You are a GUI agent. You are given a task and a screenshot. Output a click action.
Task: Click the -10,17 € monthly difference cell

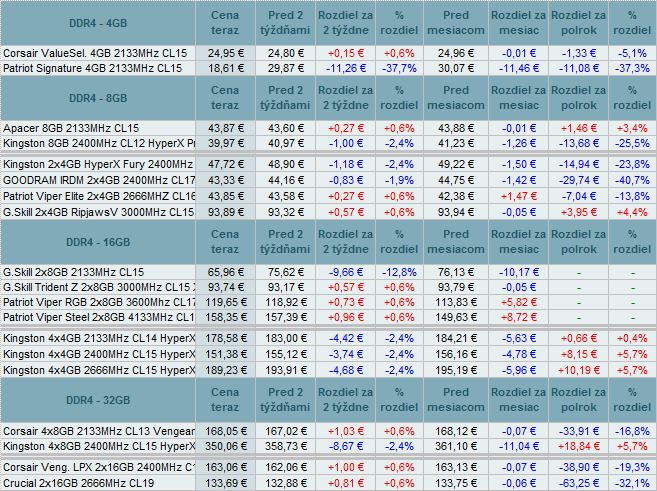click(519, 272)
